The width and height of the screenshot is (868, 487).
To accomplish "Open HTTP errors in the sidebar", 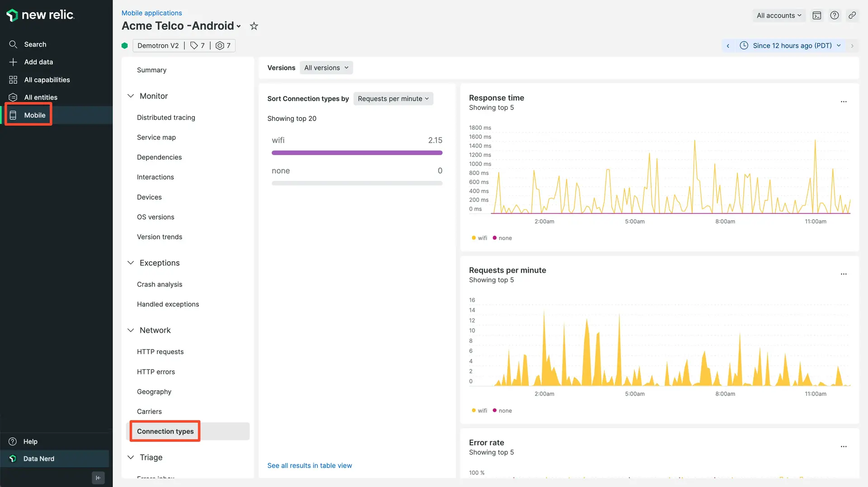I will coord(156,372).
